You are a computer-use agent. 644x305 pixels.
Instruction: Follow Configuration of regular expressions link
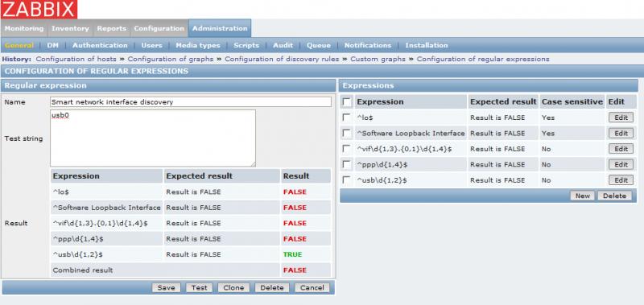pyautogui.click(x=483, y=59)
